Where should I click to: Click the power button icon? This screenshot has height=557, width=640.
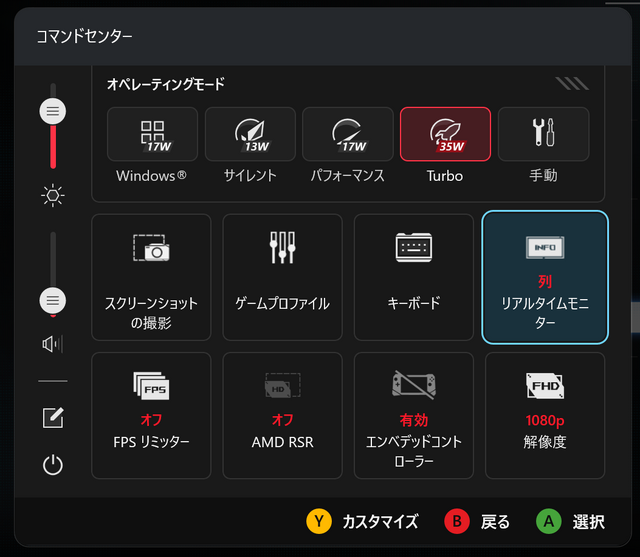click(x=53, y=465)
